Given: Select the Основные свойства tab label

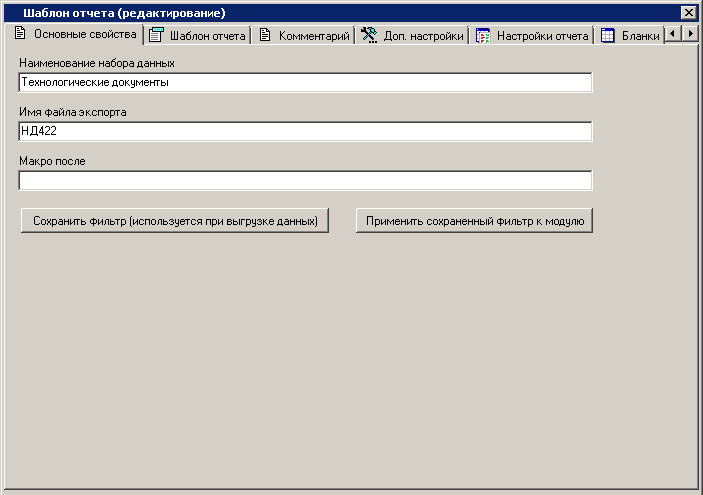Looking at the screenshot, I should pyautogui.click(x=85, y=34).
